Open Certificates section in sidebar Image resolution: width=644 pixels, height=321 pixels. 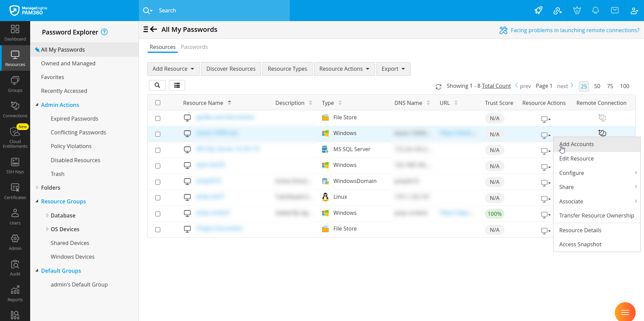coord(15,191)
